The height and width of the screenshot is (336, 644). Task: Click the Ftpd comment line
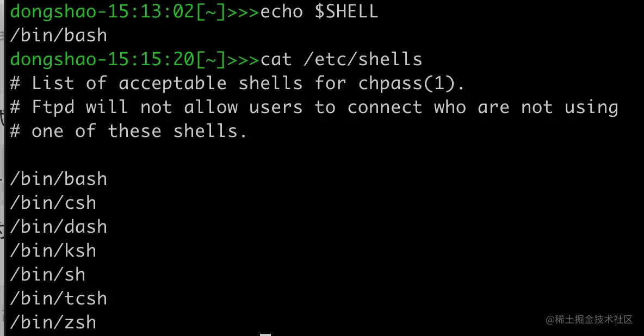pyautogui.click(x=314, y=108)
